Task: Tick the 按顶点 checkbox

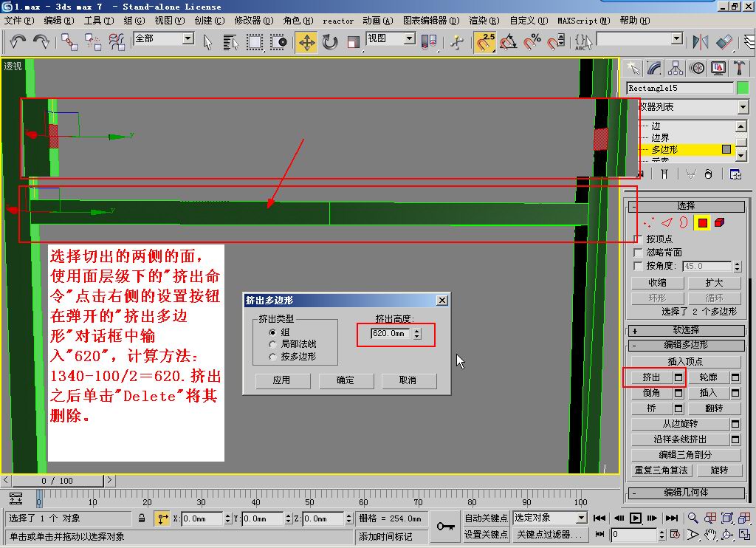Action: [639, 239]
